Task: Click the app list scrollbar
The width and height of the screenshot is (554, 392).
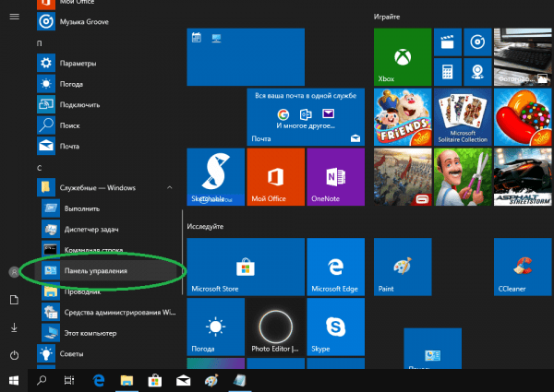Action: tap(182, 253)
